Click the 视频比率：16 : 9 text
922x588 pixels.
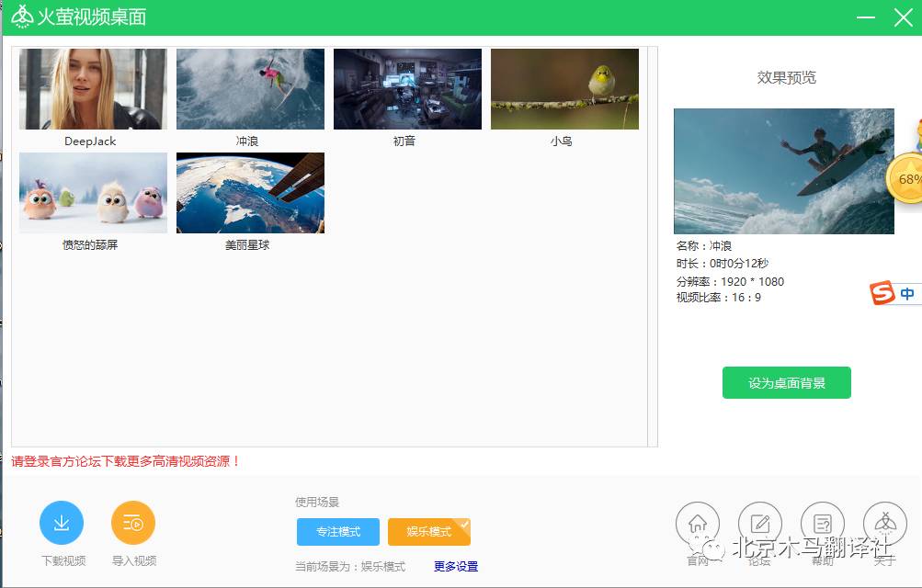(718, 298)
